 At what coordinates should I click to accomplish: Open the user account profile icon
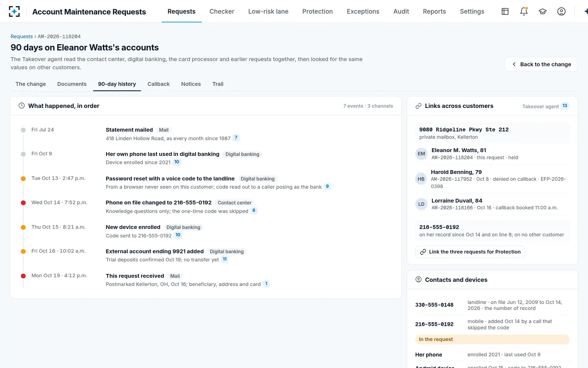[x=561, y=11]
